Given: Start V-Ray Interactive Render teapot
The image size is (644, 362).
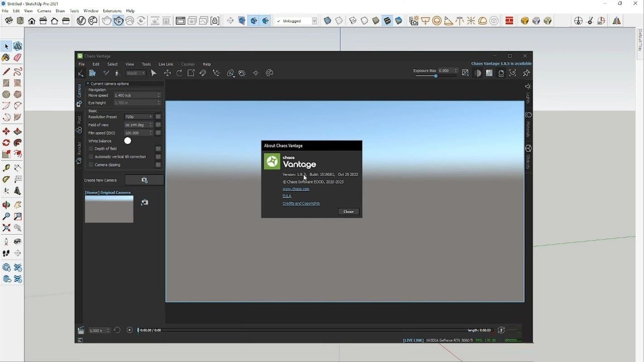Looking at the screenshot, I should 118,21.
